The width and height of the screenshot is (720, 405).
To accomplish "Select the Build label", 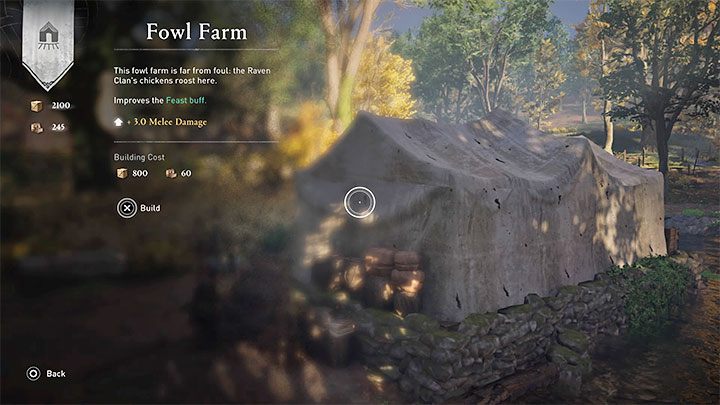I will pyautogui.click(x=150, y=208).
